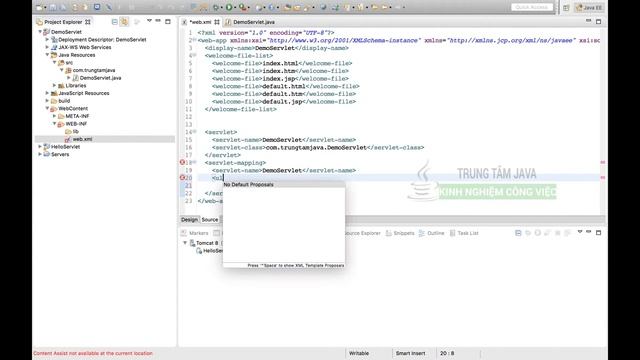This screenshot has width=640, height=360.
Task: Click Collapse All in Project Explorer
Action: point(115,22)
